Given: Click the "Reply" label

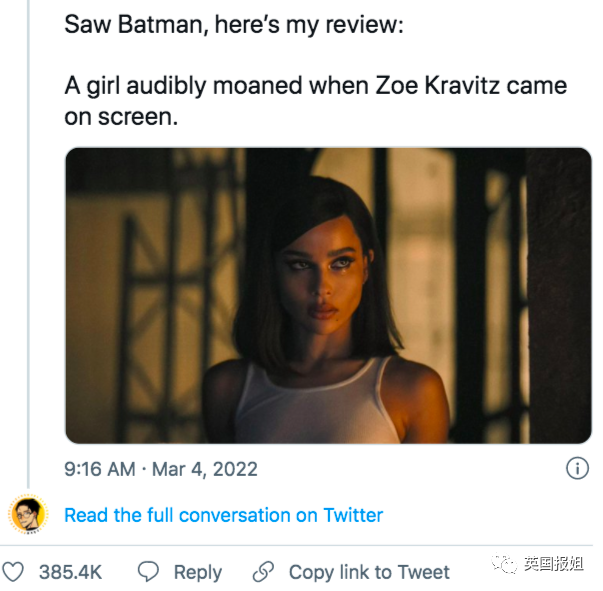Looking at the screenshot, I should click(197, 572).
